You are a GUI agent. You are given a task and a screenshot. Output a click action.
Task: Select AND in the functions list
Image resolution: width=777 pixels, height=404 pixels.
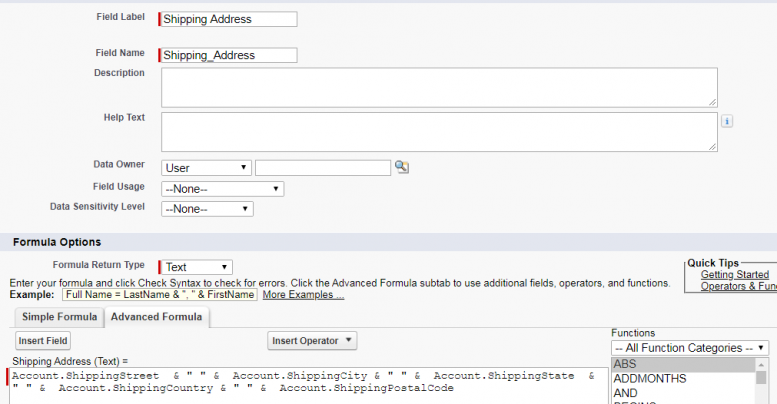[x=684, y=393]
